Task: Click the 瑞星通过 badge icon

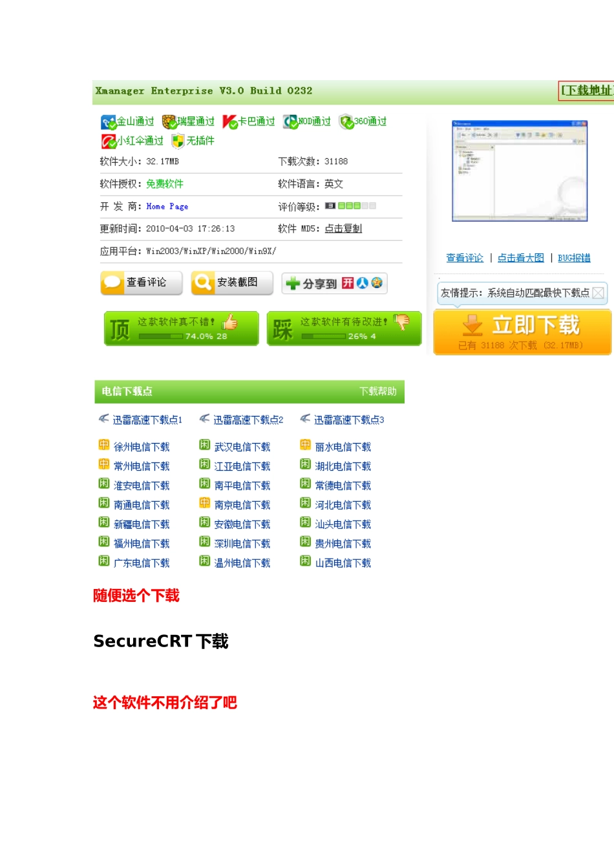Action: 169,121
